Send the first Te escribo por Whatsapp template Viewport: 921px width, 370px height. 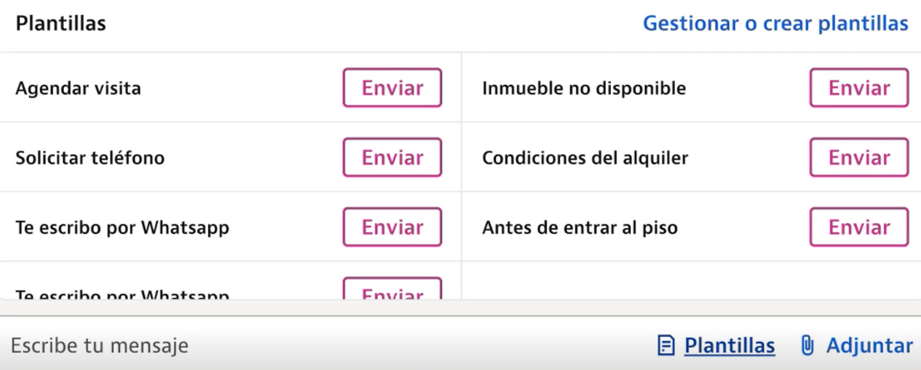tap(392, 227)
